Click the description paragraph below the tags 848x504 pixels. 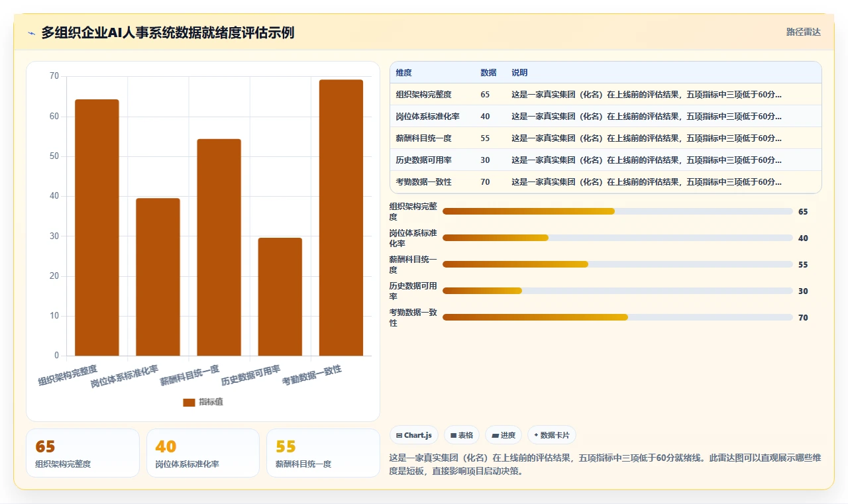606,464
